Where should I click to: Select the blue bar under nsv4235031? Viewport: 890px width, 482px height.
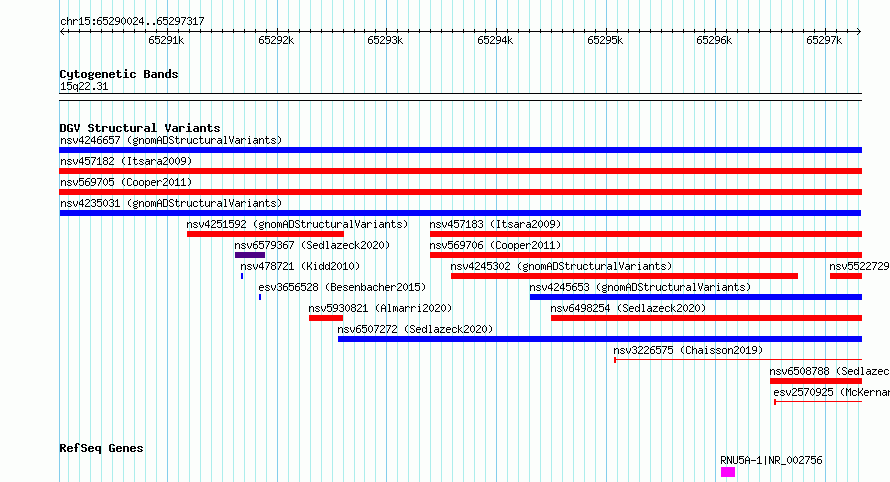tap(460, 213)
